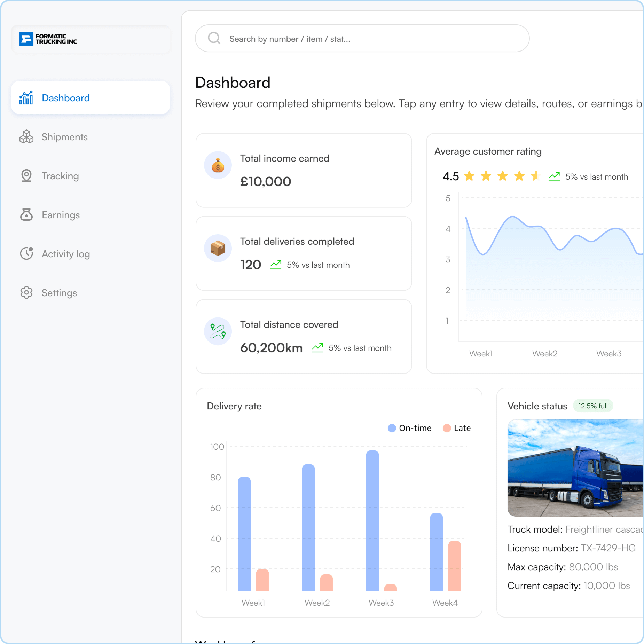Toggle the Late legend dot
644x644 pixels.
point(447,428)
